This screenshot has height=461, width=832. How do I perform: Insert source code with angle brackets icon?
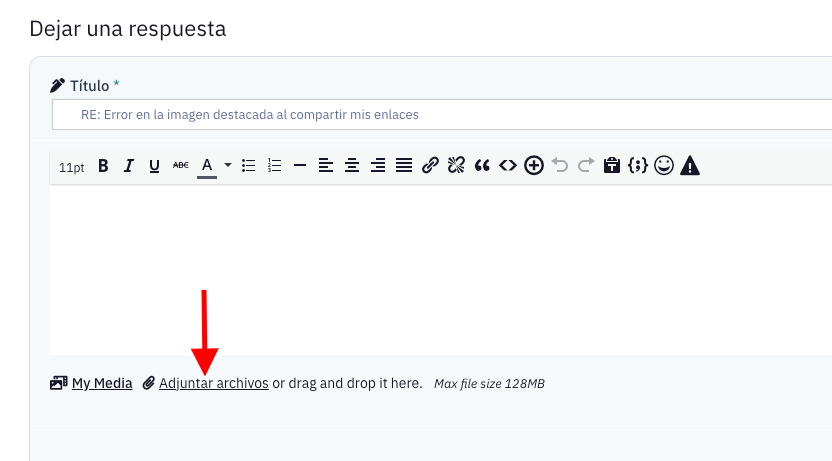[x=508, y=166]
